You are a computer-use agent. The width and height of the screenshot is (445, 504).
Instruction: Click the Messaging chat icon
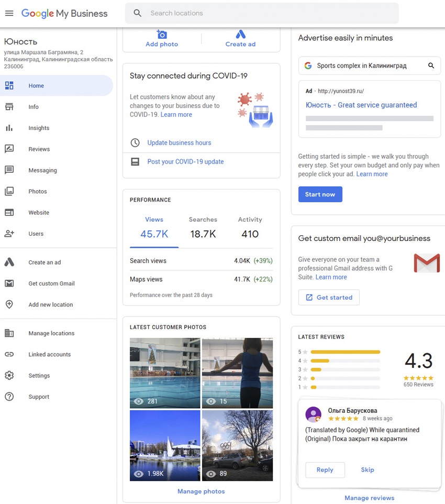(9, 170)
